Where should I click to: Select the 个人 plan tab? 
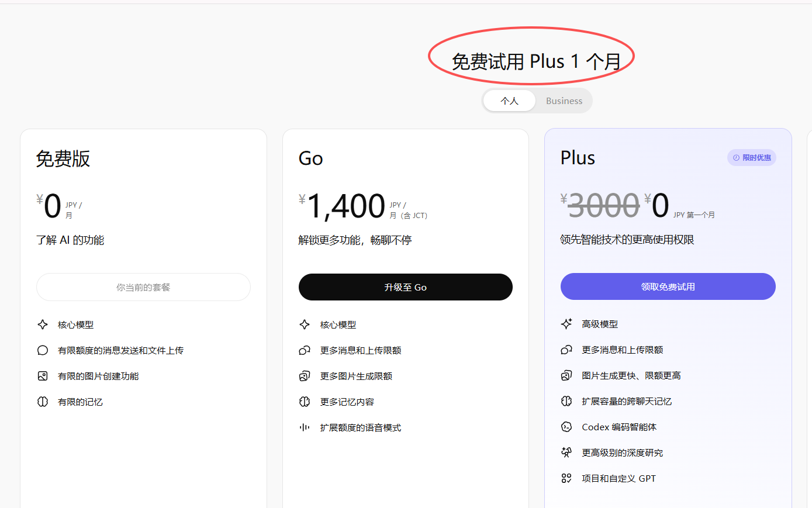[x=510, y=101]
